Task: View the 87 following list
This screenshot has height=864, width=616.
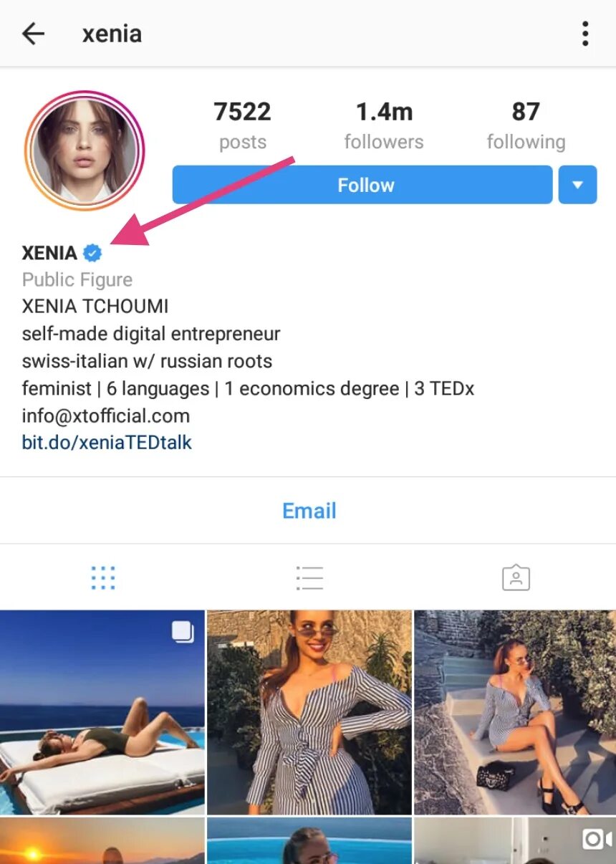Action: coord(526,126)
